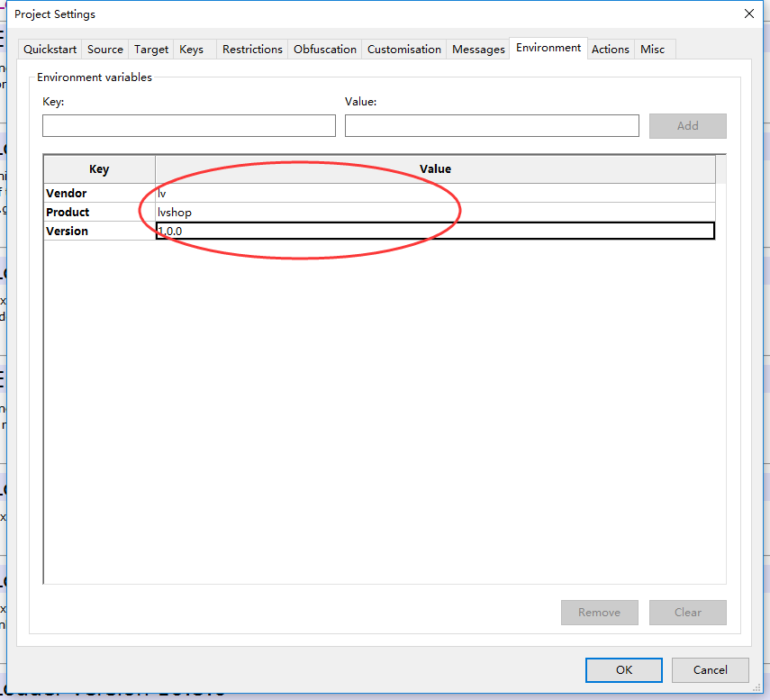Click inside the Key input field
This screenshot has width=770, height=700.
(188, 125)
